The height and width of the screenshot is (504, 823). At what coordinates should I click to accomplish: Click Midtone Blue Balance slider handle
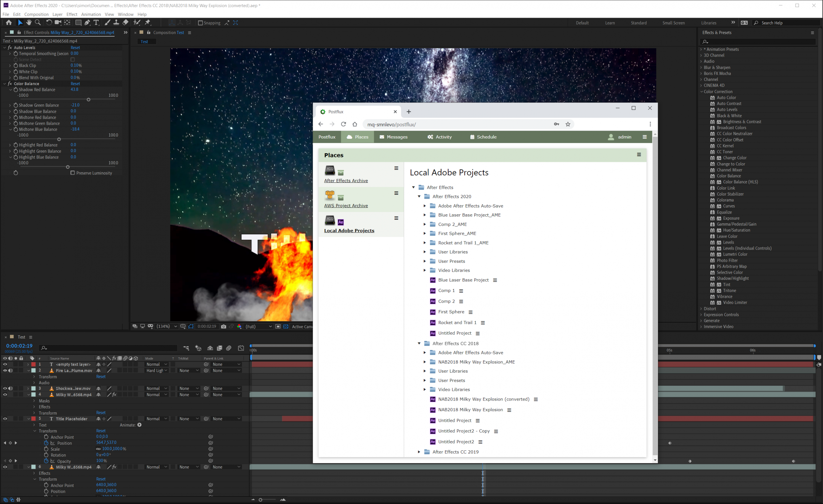59,139
